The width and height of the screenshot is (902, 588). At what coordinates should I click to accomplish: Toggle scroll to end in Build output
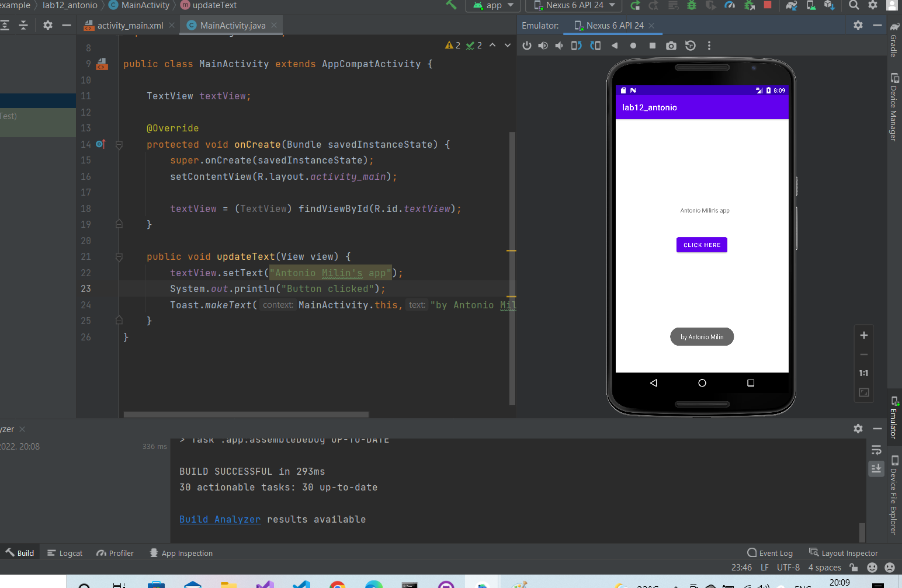point(876,468)
